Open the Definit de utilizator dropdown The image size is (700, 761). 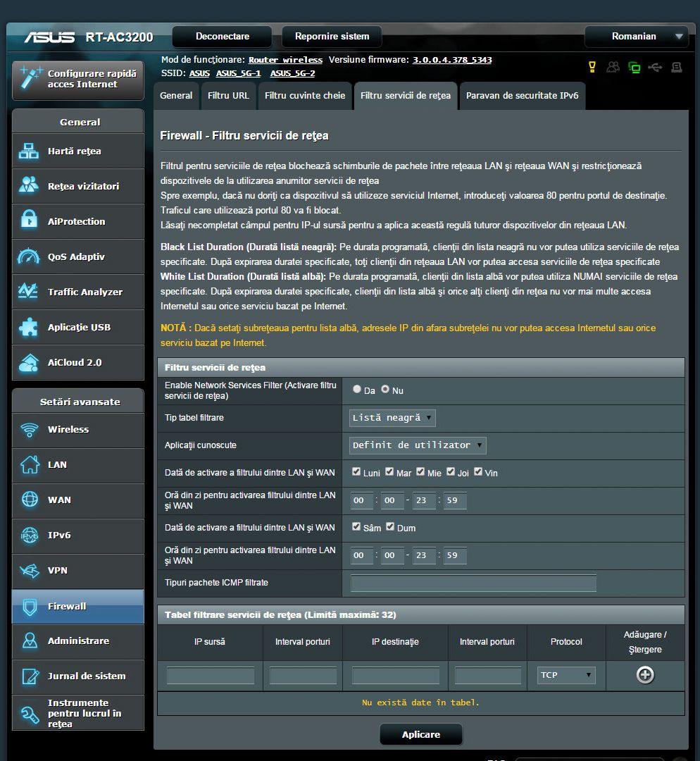tap(418, 445)
